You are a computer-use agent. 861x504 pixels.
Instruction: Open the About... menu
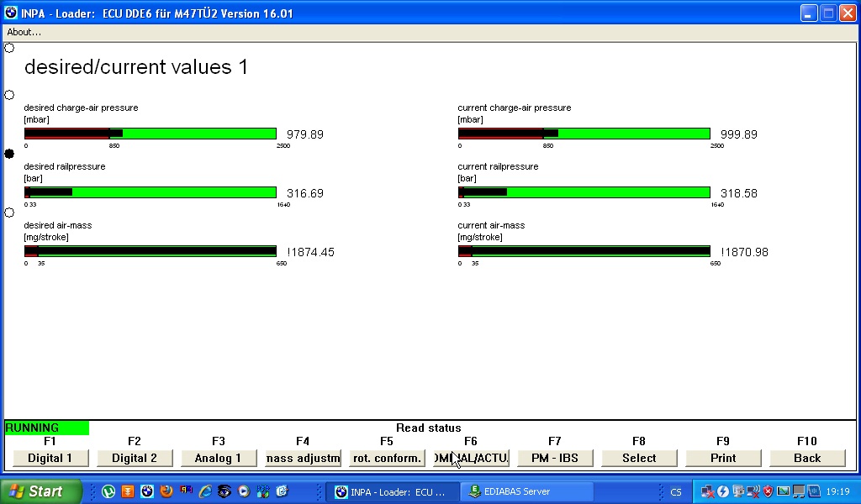24,32
